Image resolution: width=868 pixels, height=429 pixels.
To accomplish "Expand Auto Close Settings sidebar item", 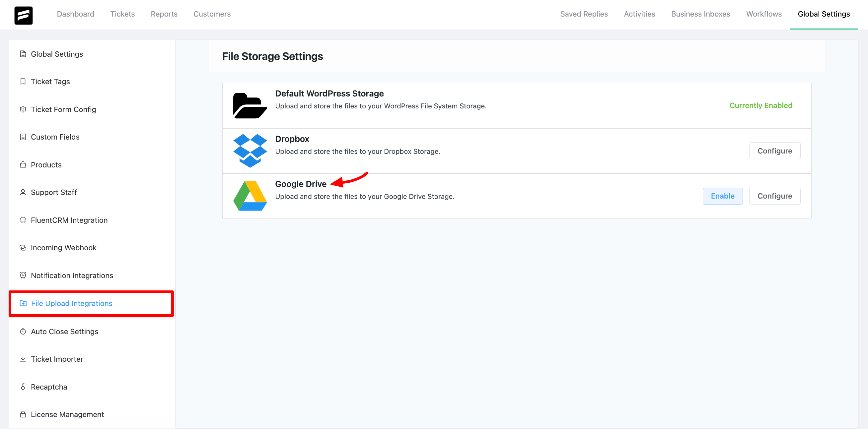I will pyautogui.click(x=65, y=331).
